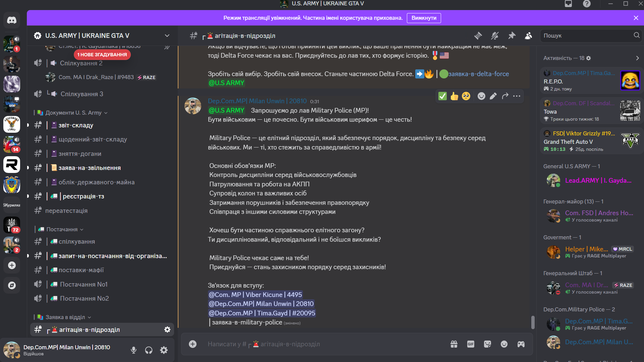This screenshot has width=644, height=362.
Task: Open переатестація channel
Action: click(x=102, y=211)
